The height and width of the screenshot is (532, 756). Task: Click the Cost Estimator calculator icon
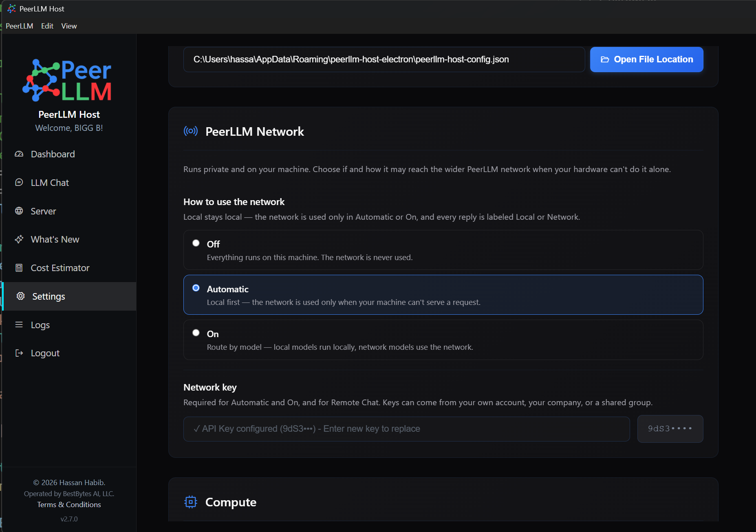coord(19,268)
